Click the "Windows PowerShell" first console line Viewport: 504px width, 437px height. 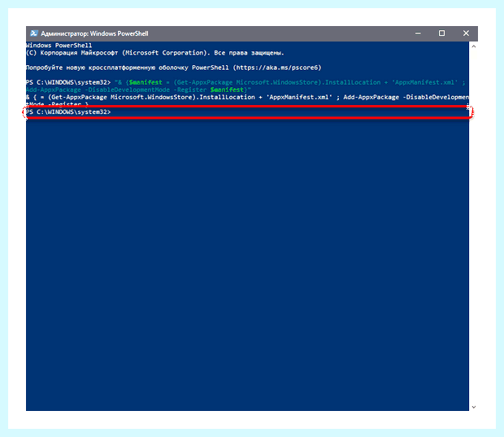[59, 46]
